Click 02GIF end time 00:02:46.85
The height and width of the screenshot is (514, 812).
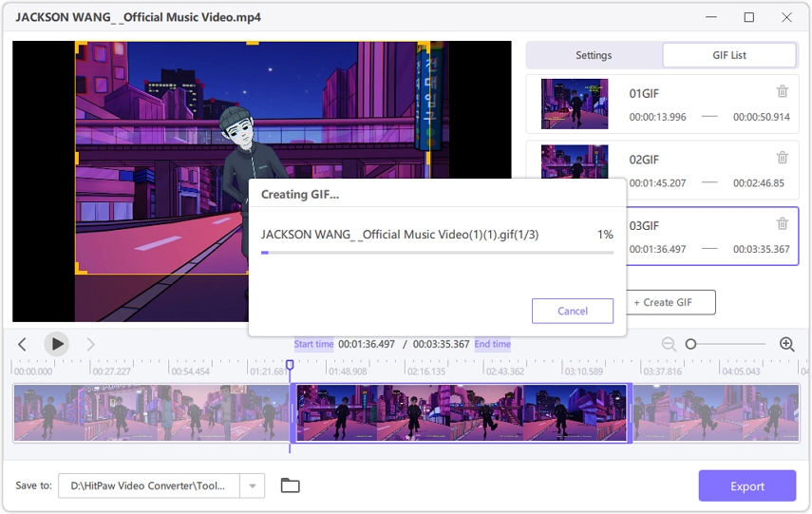(x=759, y=183)
